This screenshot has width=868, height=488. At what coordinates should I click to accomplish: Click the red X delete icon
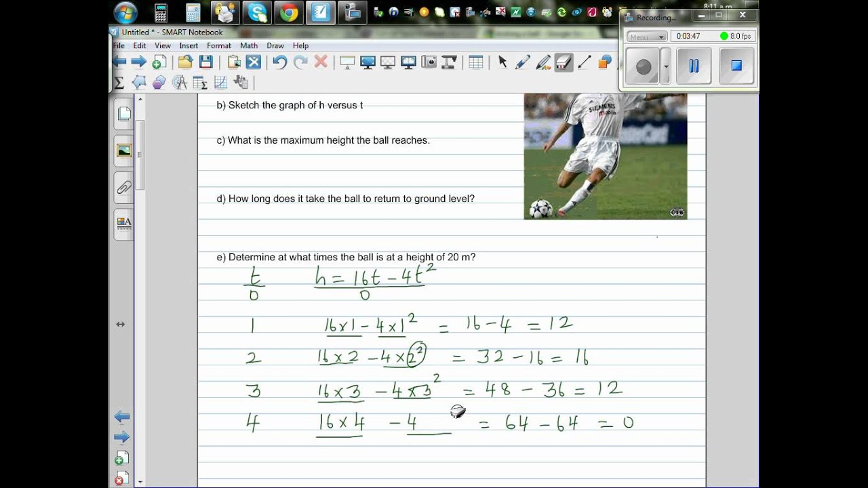pyautogui.click(x=321, y=62)
